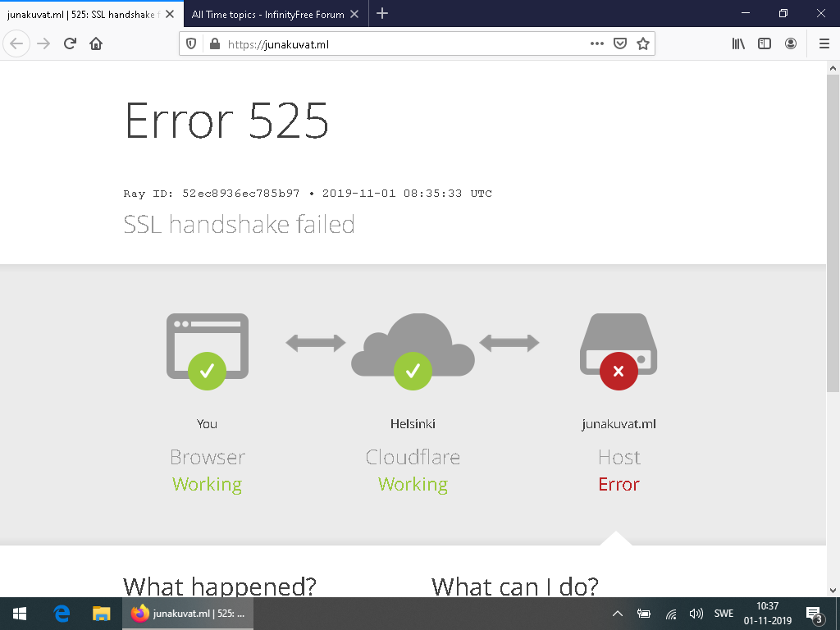Open Firefox account profile icon
This screenshot has height=630, width=840.
(791, 44)
